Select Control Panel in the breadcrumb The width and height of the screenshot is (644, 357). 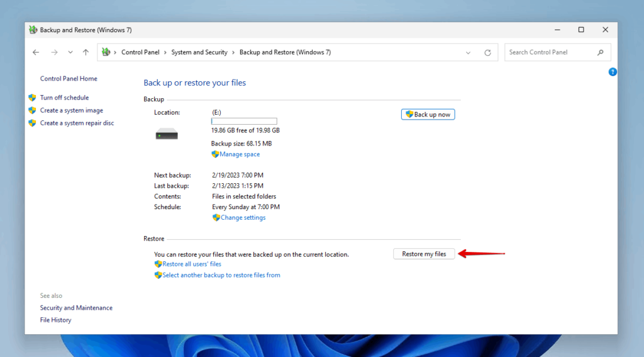140,52
